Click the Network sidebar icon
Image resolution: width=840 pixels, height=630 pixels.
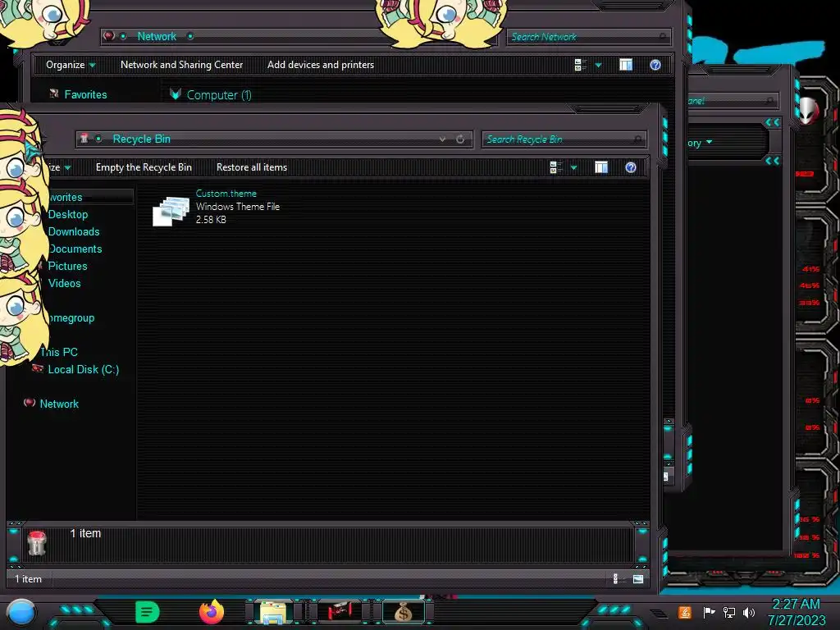[x=30, y=403]
